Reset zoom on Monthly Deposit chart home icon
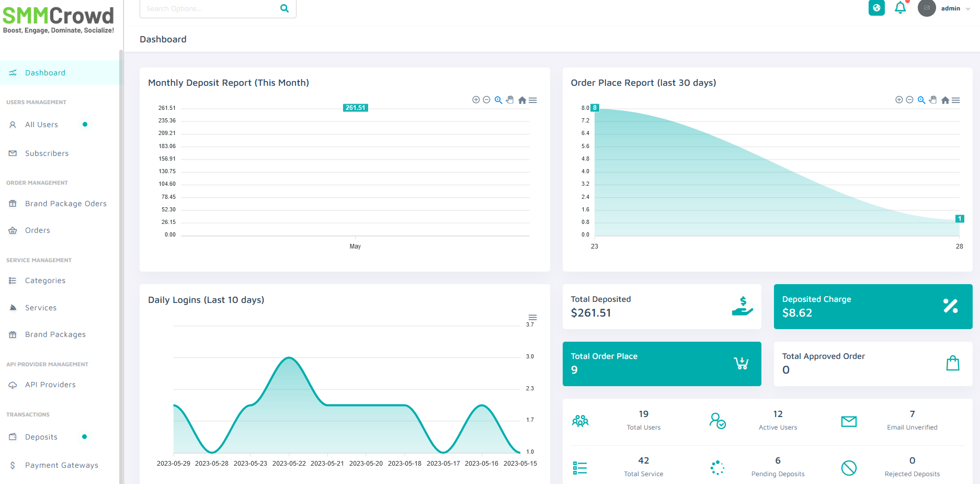 [x=522, y=100]
